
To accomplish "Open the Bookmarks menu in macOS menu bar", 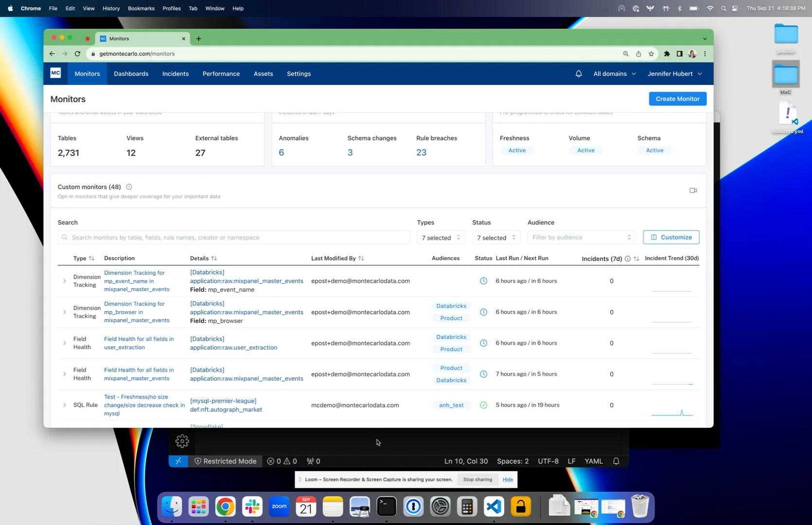I will 141,8.
